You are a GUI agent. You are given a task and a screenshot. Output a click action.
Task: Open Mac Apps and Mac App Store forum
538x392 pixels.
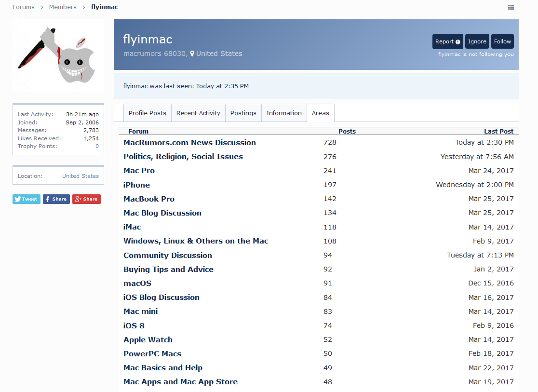pos(180,382)
